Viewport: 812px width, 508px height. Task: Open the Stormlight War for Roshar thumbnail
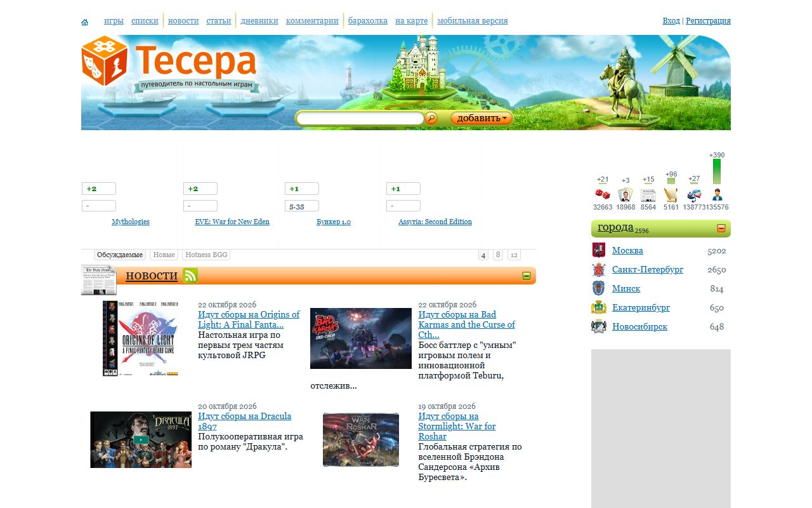361,439
